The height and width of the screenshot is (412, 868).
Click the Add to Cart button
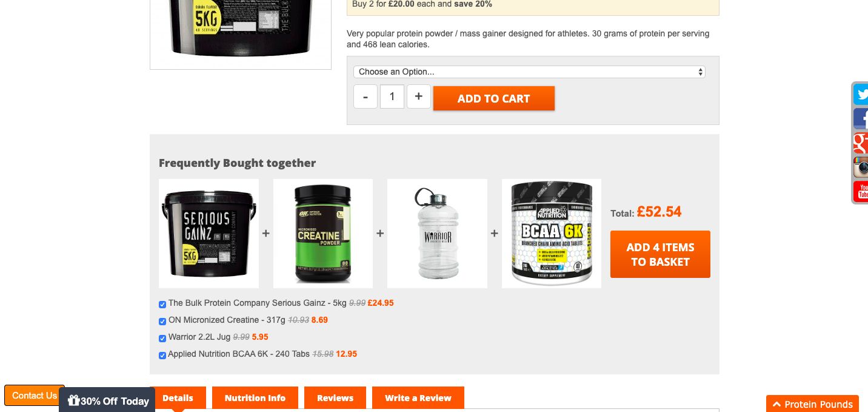point(494,98)
